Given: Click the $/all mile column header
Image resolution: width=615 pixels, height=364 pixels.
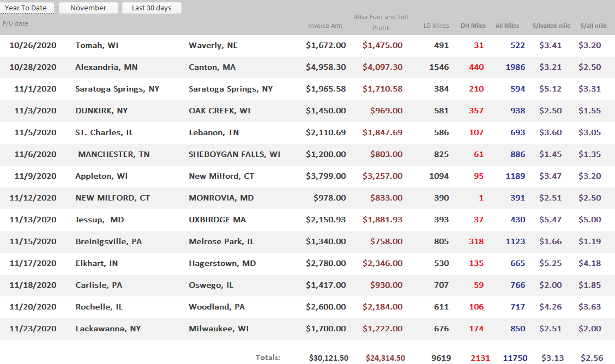Looking at the screenshot, I should 594,26.
